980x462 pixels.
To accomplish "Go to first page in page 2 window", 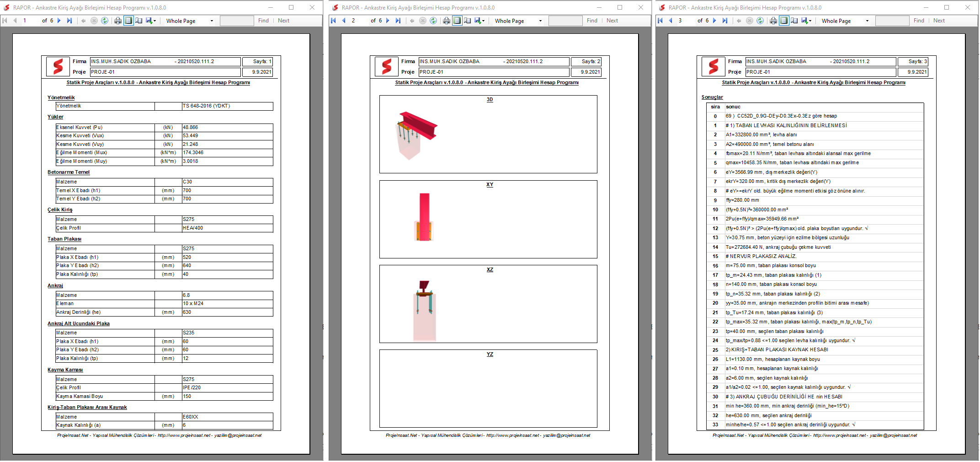I will pyautogui.click(x=334, y=21).
